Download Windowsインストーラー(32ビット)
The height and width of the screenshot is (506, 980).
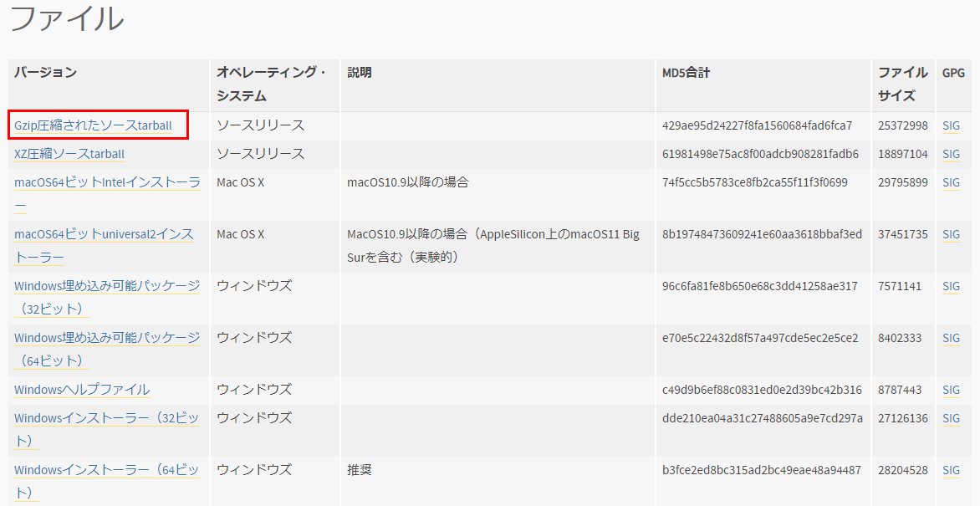pyautogui.click(x=107, y=430)
